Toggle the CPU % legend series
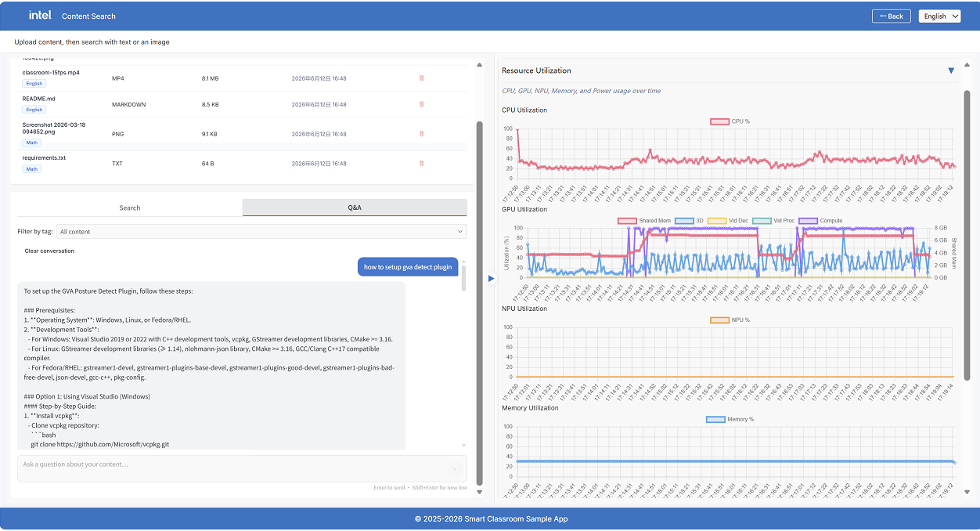Screen dimensions: 980x531 click(730, 121)
